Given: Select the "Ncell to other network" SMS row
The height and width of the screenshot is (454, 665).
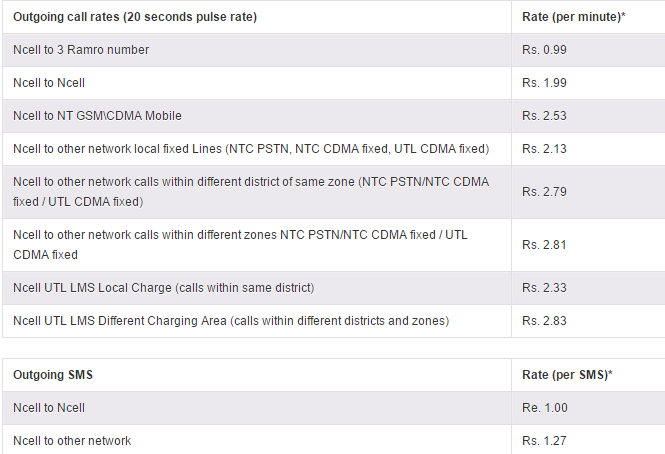Looking at the screenshot, I should pyautogui.click(x=72, y=441).
